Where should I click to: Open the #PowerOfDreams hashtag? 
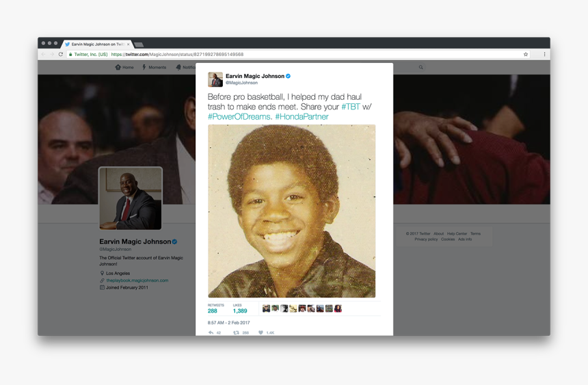[x=239, y=117]
